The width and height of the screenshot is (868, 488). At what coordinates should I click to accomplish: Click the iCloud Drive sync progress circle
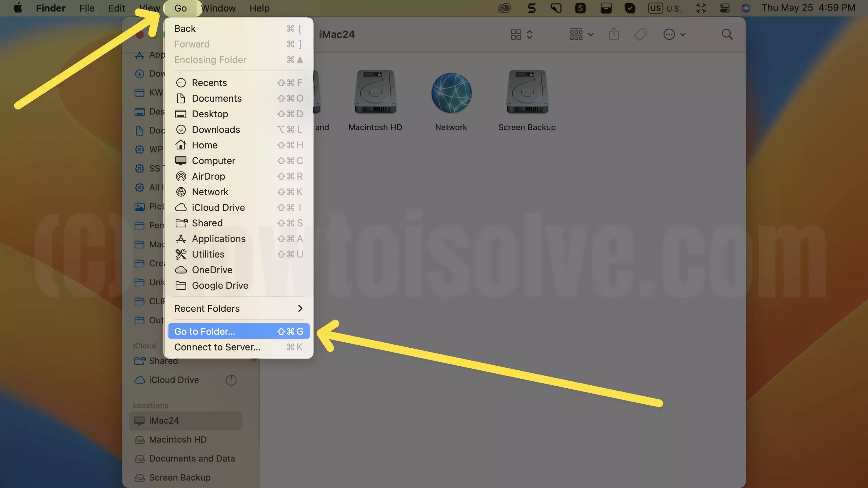(x=231, y=380)
